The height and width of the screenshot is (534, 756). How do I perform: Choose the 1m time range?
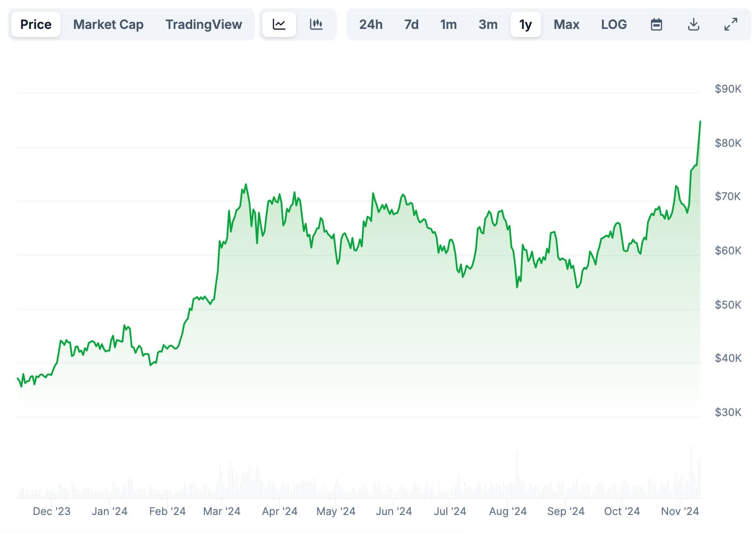pos(448,24)
